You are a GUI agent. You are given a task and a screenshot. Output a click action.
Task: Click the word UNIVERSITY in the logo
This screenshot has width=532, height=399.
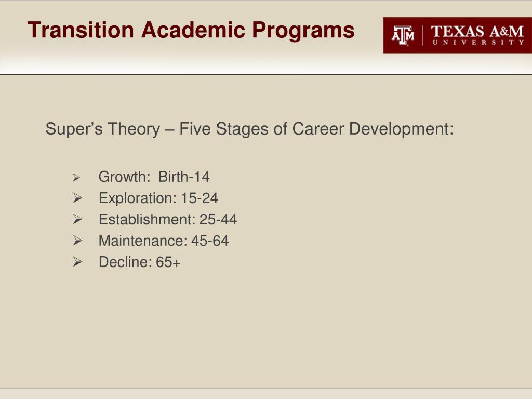tap(478, 43)
